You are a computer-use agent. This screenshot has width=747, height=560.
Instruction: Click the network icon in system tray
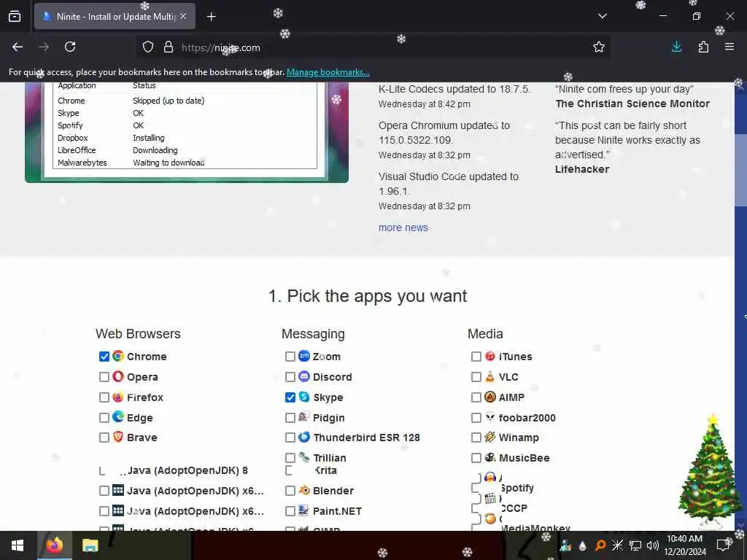tap(635, 545)
